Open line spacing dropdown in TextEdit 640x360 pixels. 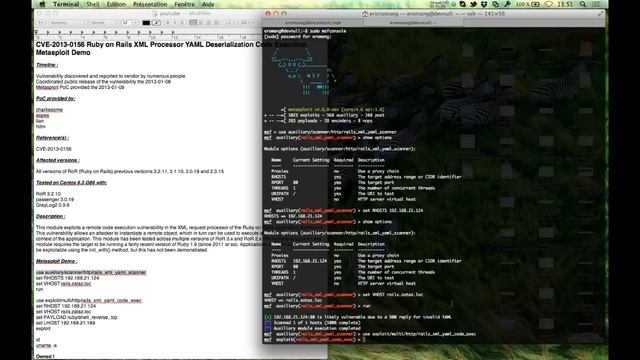[230, 22]
